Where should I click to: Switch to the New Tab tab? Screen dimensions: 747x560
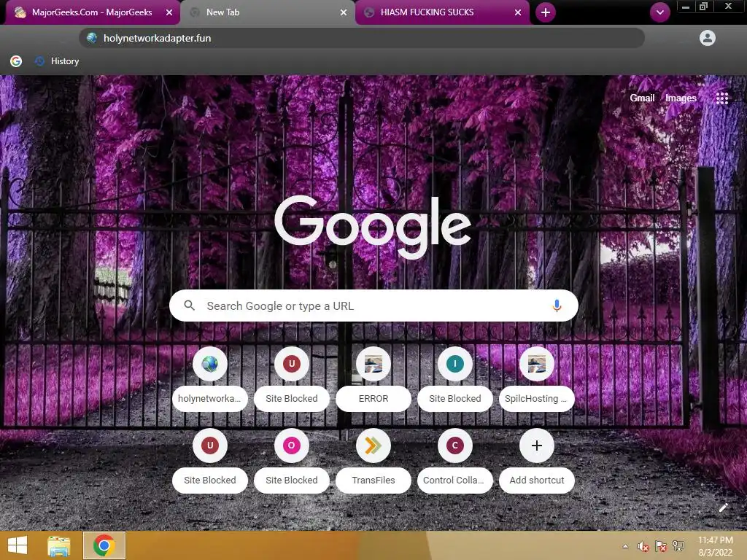click(268, 13)
